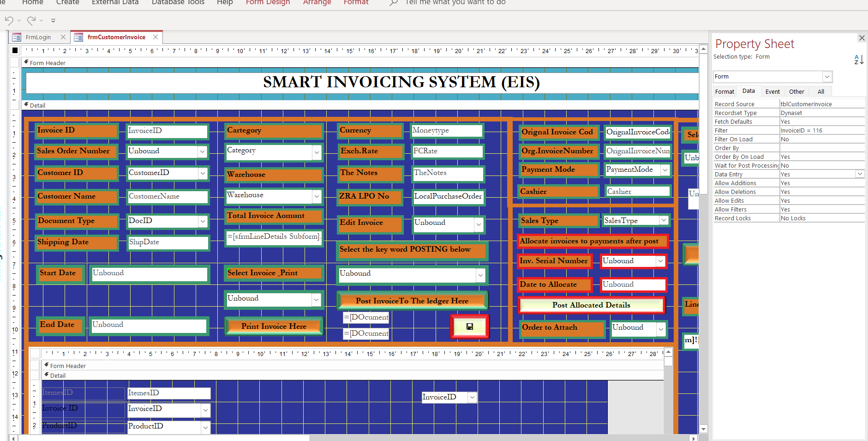This screenshot has width=868, height=441.
Task: Click the Undo arrow icon
Action: pyautogui.click(x=9, y=20)
